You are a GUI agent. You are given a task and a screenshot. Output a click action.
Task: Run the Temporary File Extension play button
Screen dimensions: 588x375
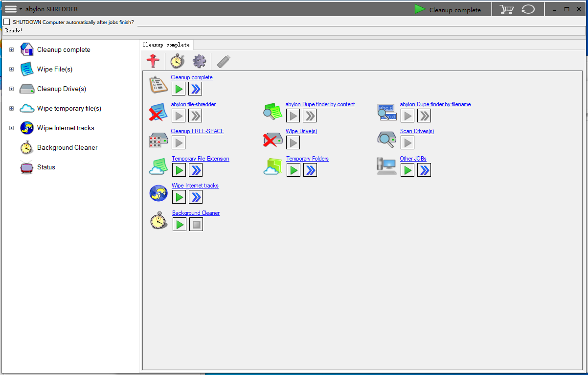click(x=179, y=170)
